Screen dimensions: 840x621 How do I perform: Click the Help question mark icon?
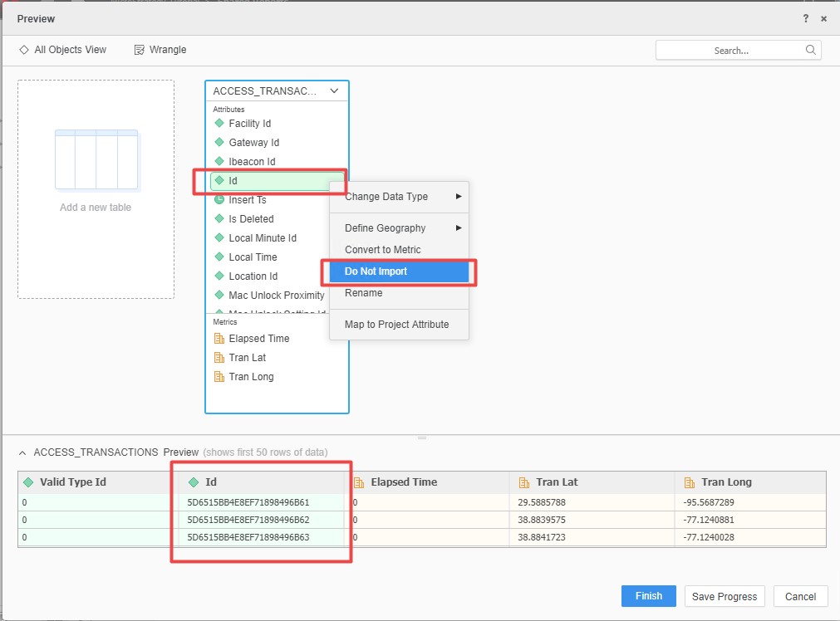[805, 18]
